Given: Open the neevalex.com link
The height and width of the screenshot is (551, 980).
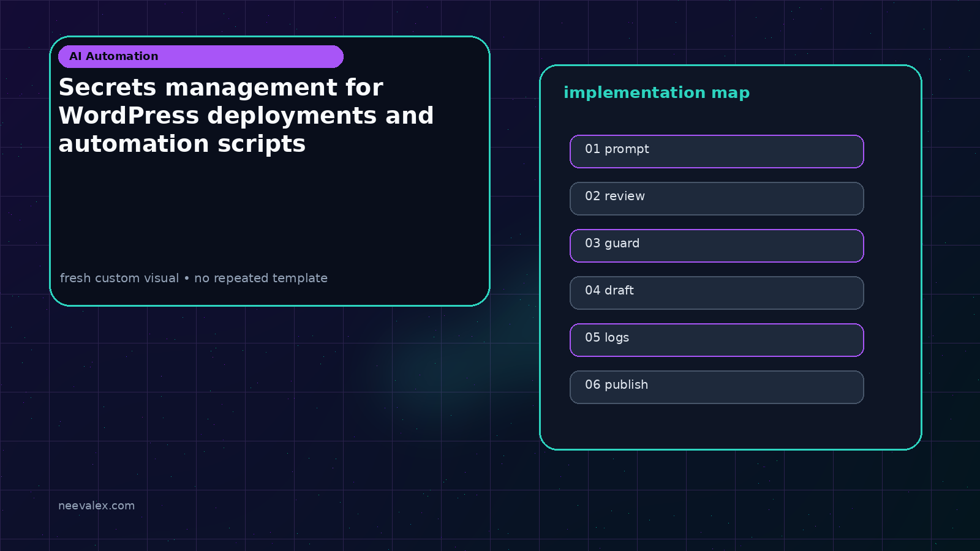Looking at the screenshot, I should [96, 506].
